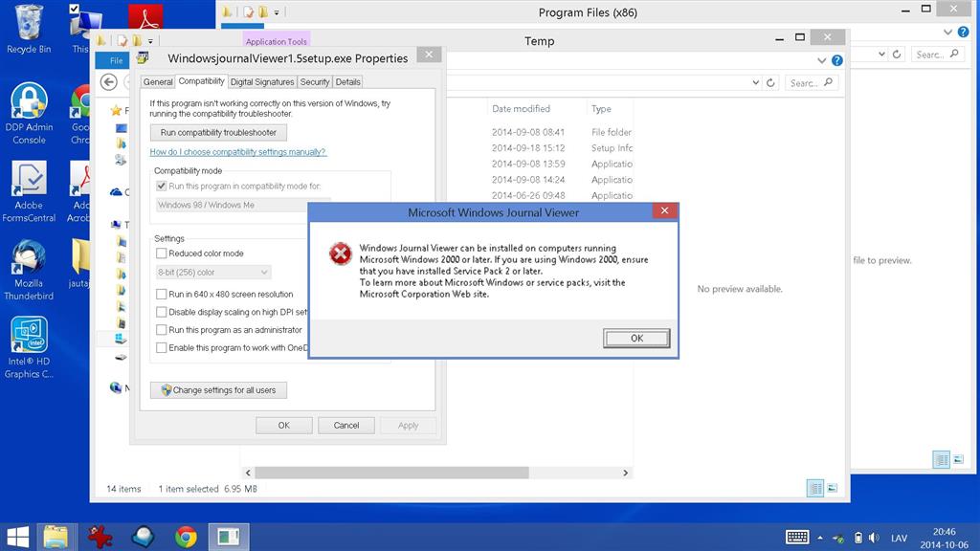Open the jauta folder on desktop
This screenshot has height=551, width=980.
coord(78,262)
